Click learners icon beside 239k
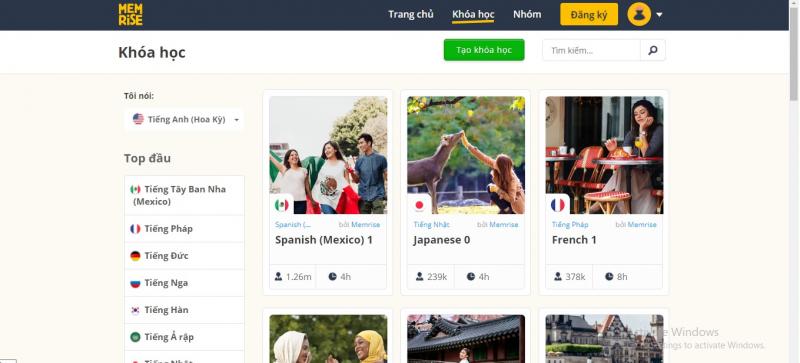 pyautogui.click(x=419, y=276)
